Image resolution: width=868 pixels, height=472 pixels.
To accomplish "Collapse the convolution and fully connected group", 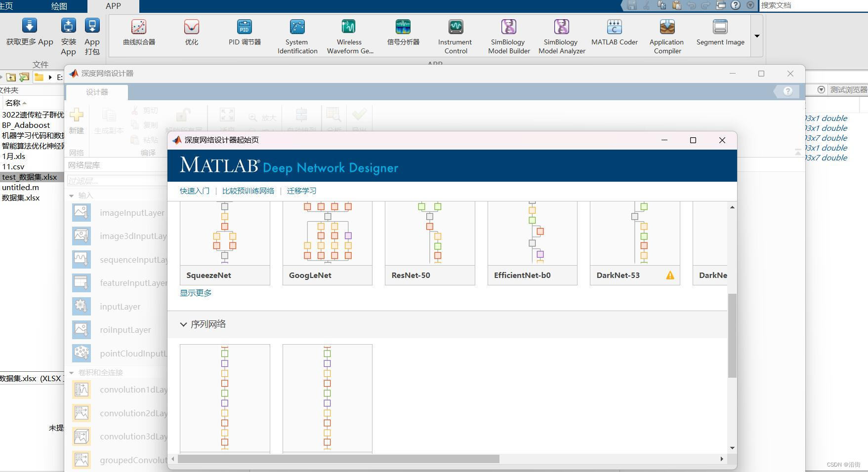I will [71, 373].
